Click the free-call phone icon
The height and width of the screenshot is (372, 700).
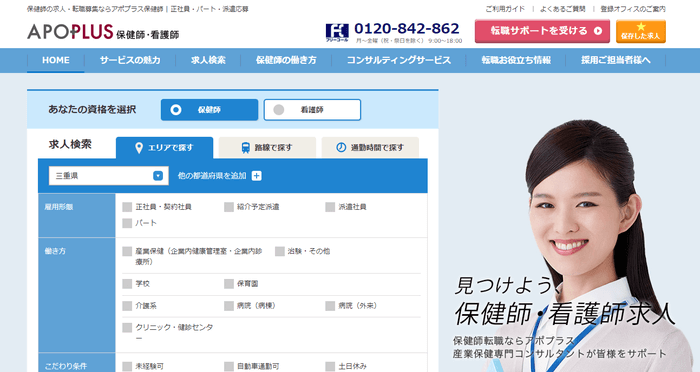(337, 33)
